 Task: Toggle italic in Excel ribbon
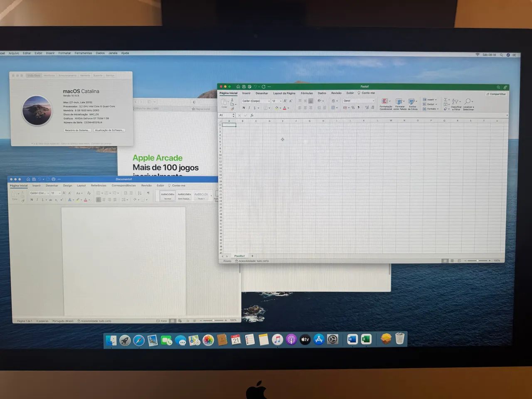249,108
